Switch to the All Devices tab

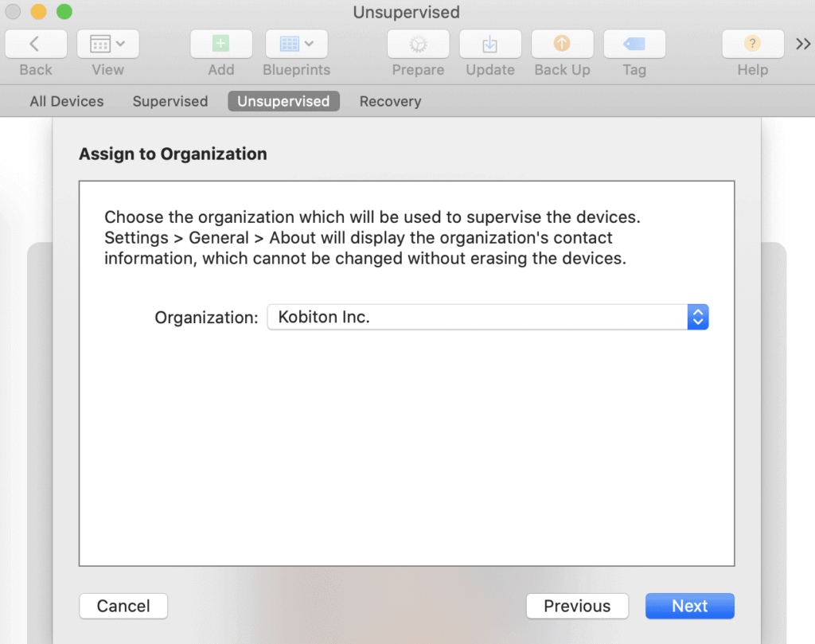(66, 101)
